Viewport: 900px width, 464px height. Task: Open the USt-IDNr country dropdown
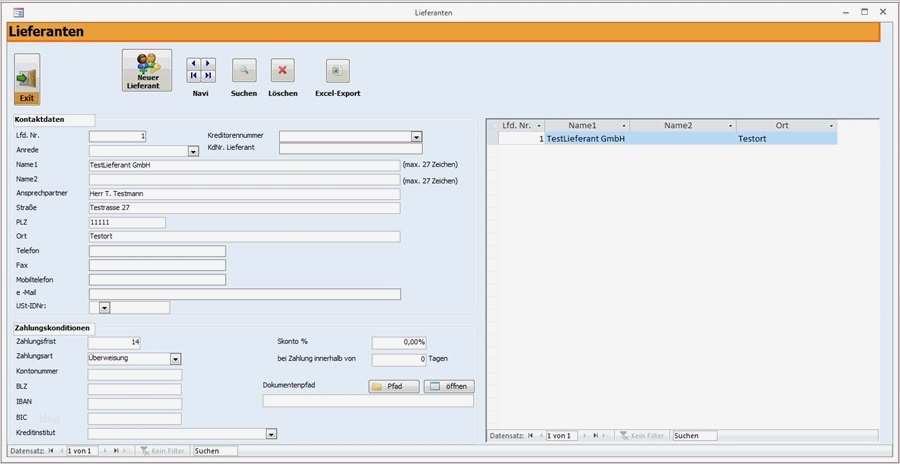click(104, 308)
